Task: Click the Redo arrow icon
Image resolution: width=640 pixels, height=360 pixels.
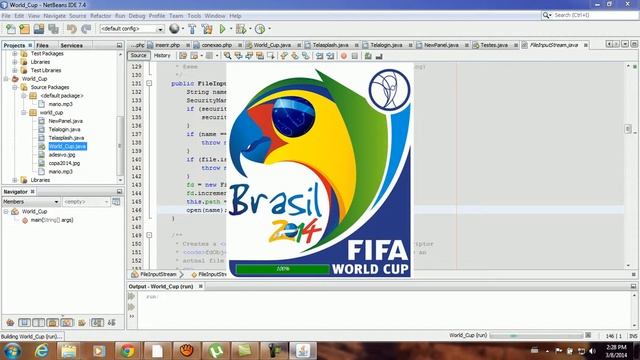Action: tap(86, 29)
